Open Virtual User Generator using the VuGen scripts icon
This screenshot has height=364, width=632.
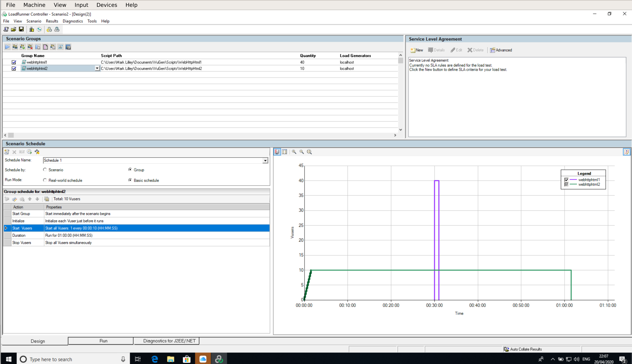pos(61,47)
